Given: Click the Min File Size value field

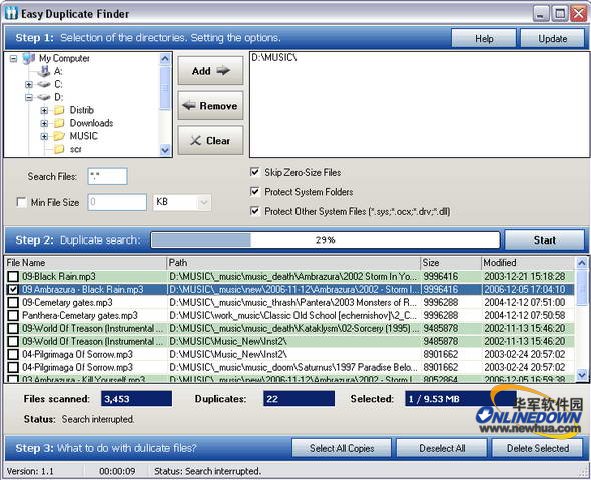Looking at the screenshot, I should pos(117,202).
